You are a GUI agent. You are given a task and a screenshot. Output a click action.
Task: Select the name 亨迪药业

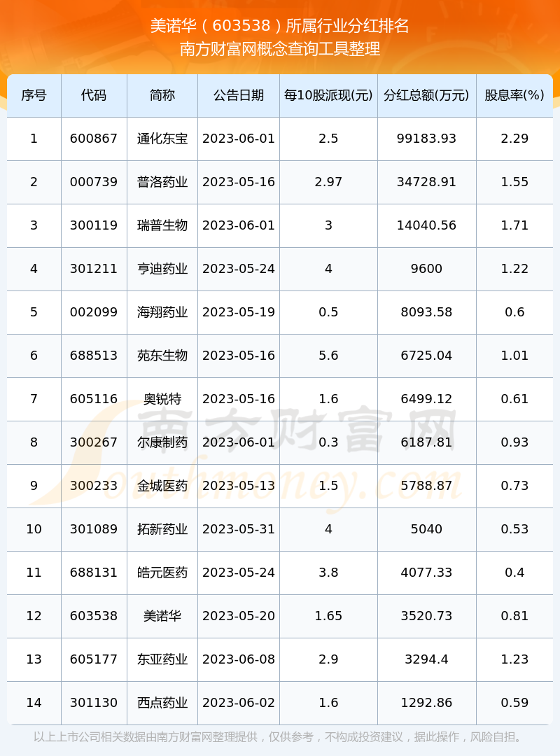click(162, 269)
